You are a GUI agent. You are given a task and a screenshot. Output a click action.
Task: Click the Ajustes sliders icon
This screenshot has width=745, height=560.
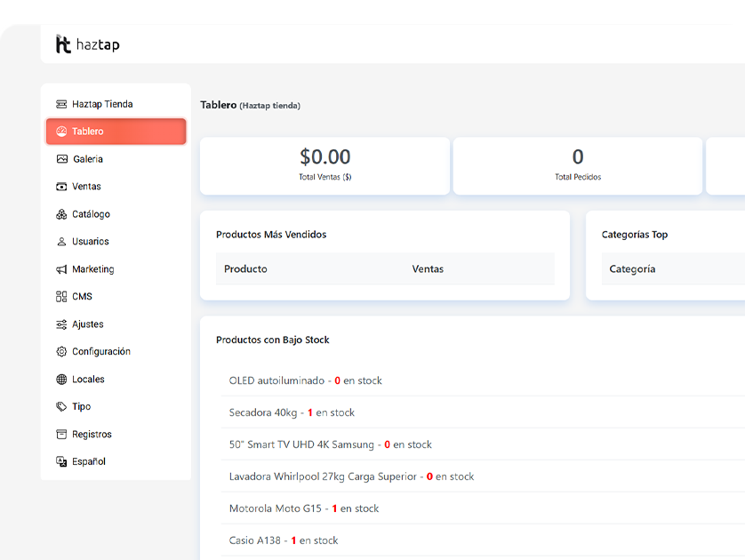61,324
